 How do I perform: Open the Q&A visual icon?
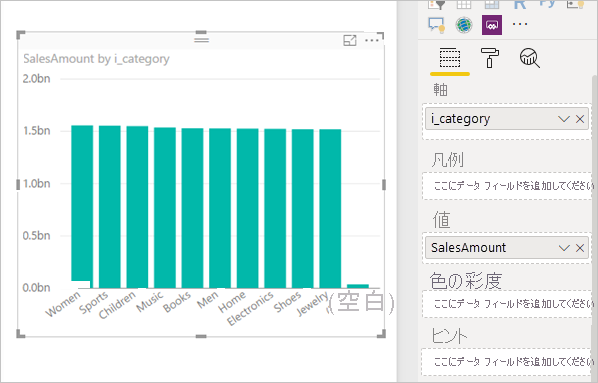(436, 25)
